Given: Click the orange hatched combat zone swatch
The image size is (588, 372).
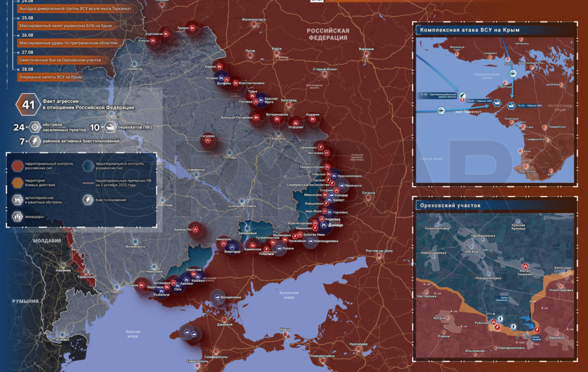Looking at the screenshot, I should coord(18,183).
